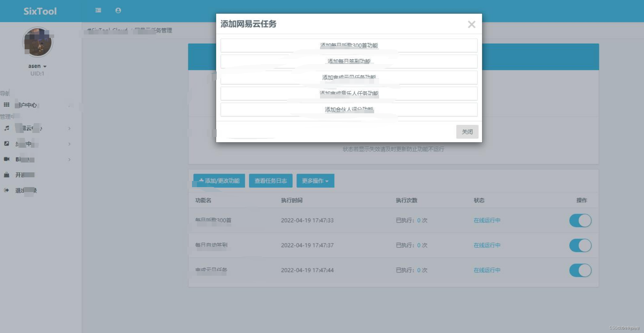Toggle the switch for the 17:47:37 row
Viewport: 644px width, 333px height.
580,245
